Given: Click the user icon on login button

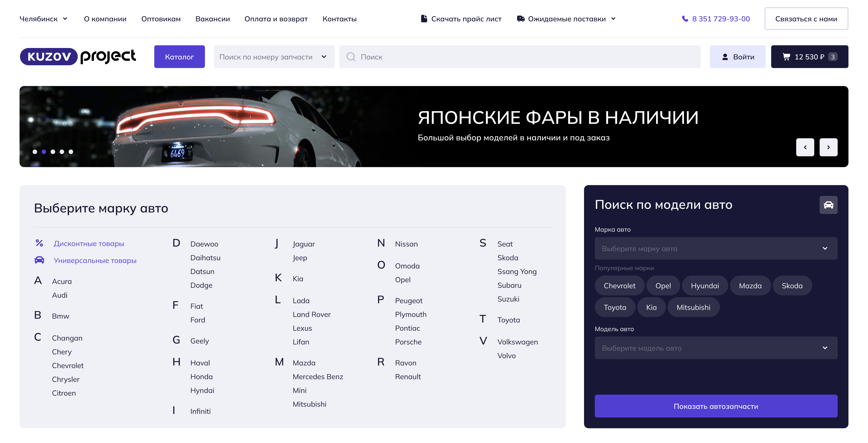Looking at the screenshot, I should click(x=725, y=57).
